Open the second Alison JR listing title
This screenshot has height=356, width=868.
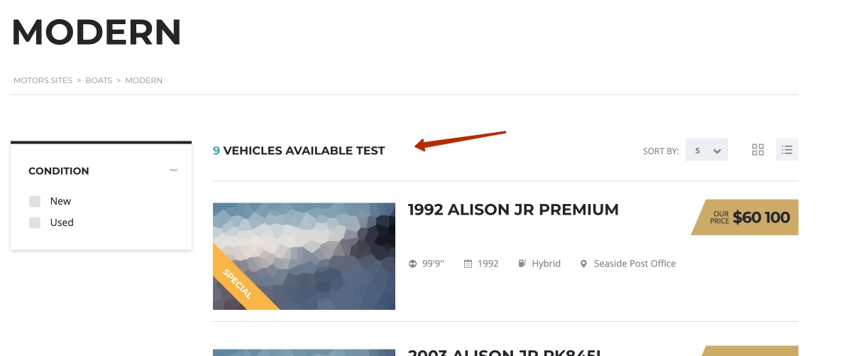[x=504, y=352]
